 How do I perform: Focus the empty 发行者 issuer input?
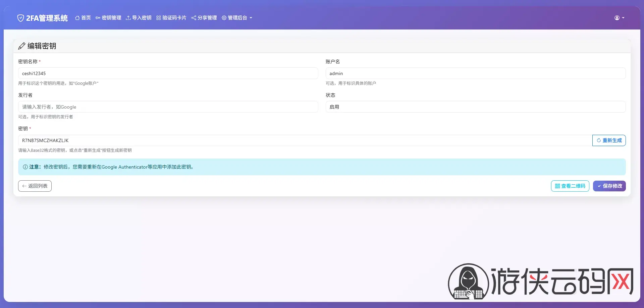coord(168,107)
